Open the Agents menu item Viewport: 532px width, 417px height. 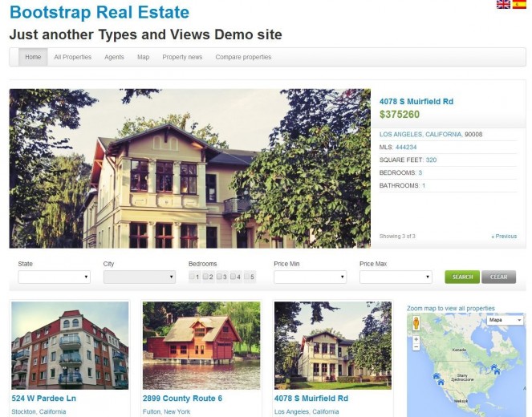click(114, 57)
